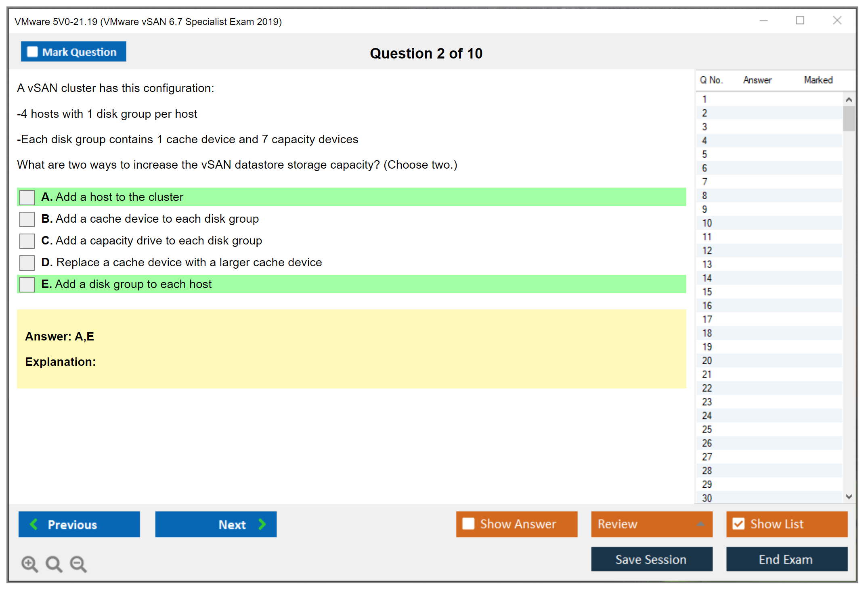Click the zoom in magnifier icon
Viewport: 868px width, 593px height.
click(29, 564)
